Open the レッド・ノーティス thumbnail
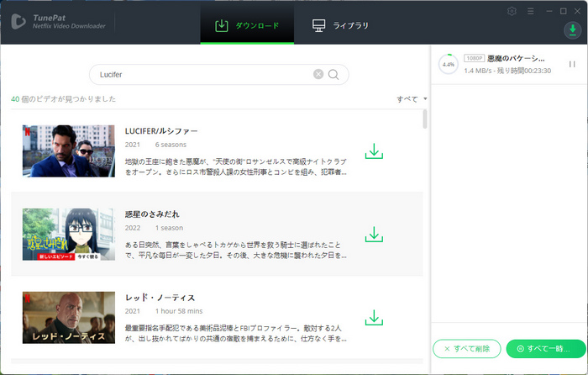Viewport: 588px width, 375px height. click(69, 318)
